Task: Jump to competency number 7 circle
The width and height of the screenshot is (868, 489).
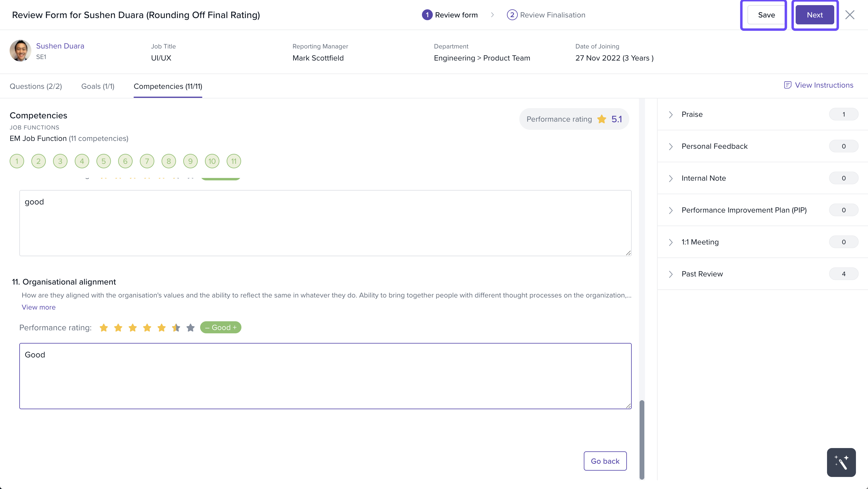Action: [x=147, y=161]
